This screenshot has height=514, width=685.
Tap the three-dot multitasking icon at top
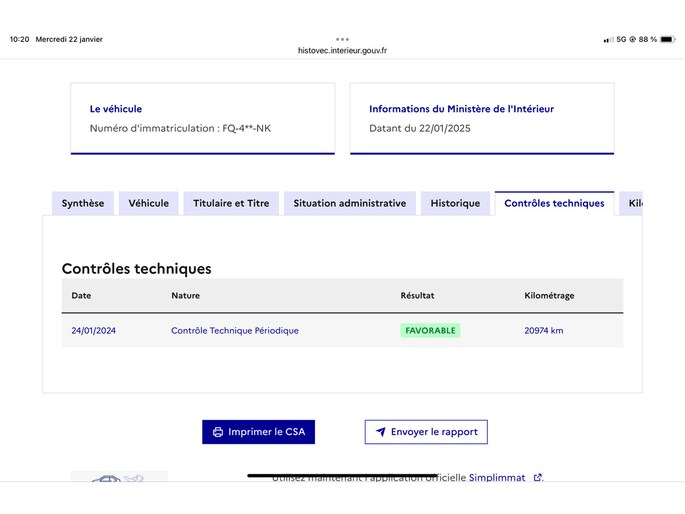point(342,39)
